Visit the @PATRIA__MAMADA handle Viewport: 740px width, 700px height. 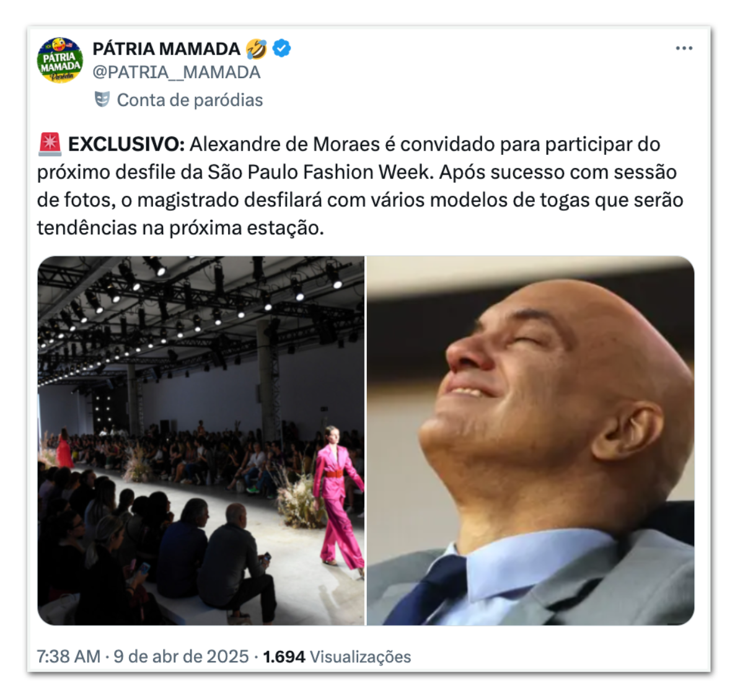[x=177, y=72]
